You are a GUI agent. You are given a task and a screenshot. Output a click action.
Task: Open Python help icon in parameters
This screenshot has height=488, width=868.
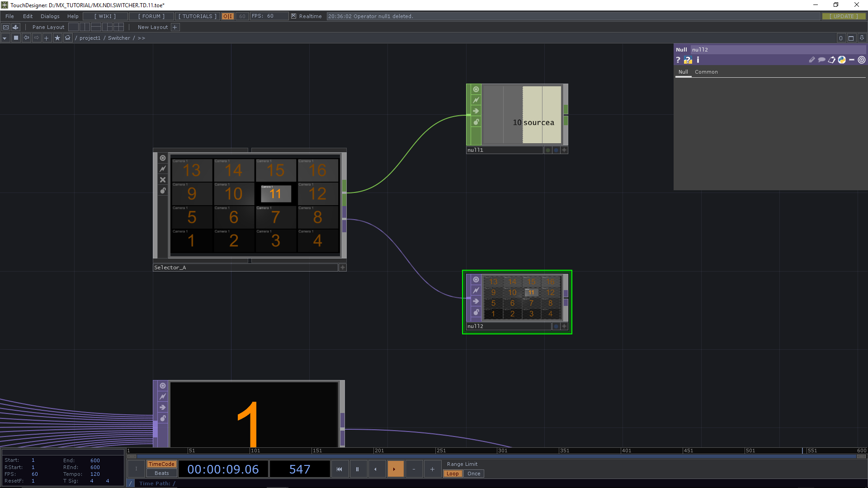[688, 60]
